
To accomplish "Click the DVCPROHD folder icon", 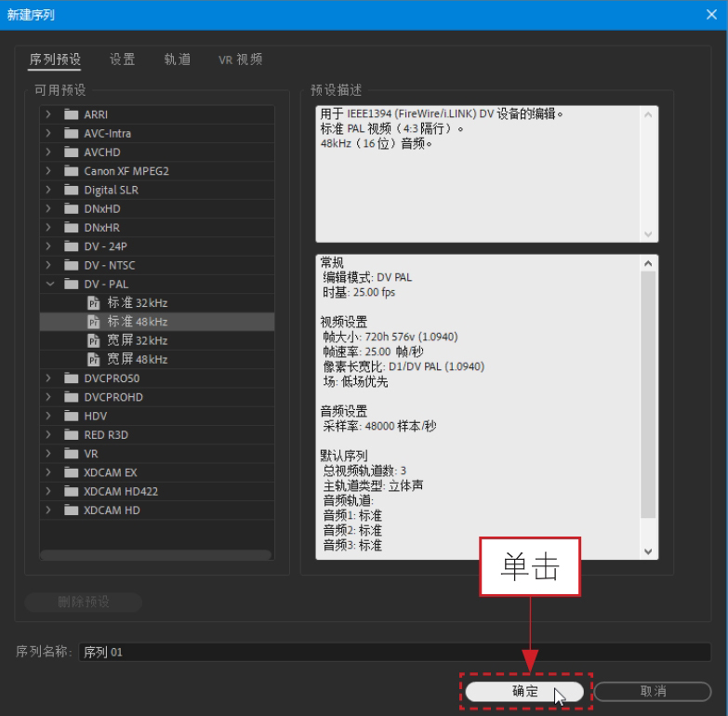I will coord(71,397).
